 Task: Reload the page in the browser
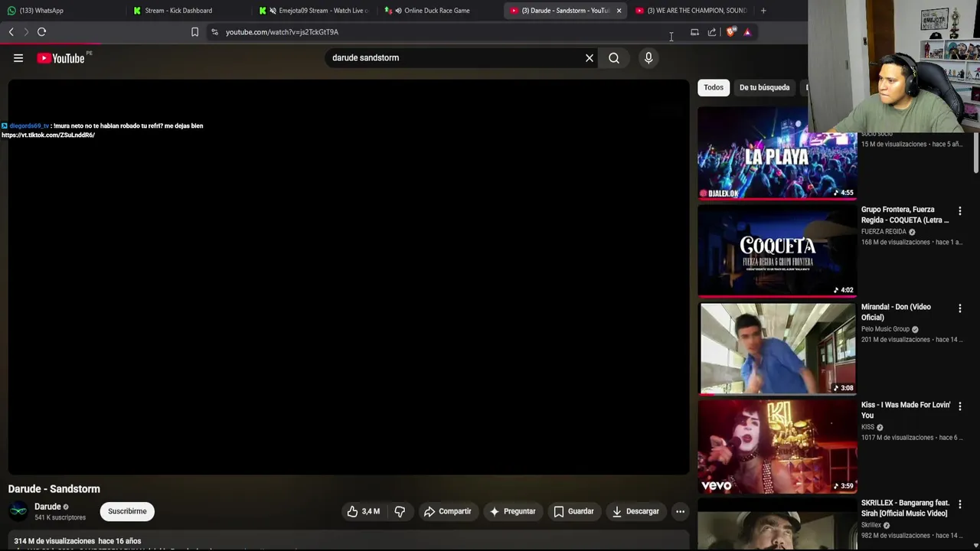41,32
